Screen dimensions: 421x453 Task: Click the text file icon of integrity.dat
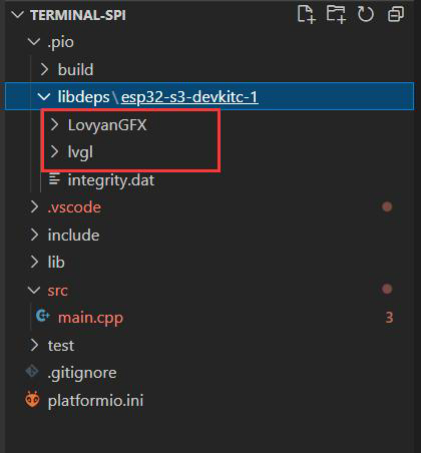(54, 179)
